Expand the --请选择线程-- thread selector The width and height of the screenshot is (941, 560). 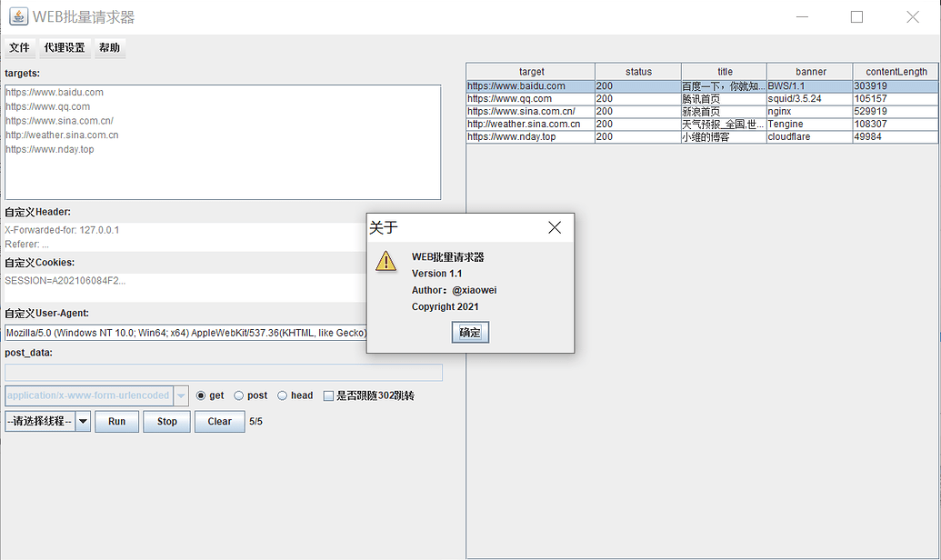click(x=41, y=420)
